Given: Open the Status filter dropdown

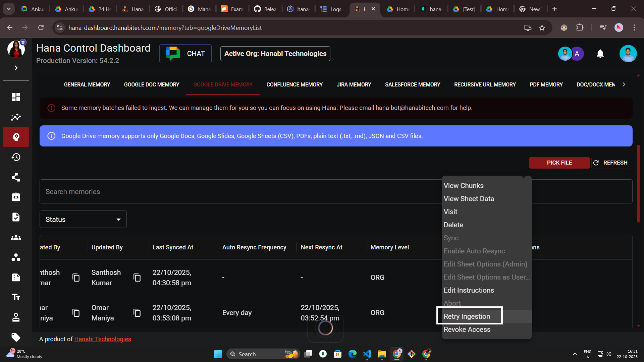Looking at the screenshot, I should pos(83,220).
